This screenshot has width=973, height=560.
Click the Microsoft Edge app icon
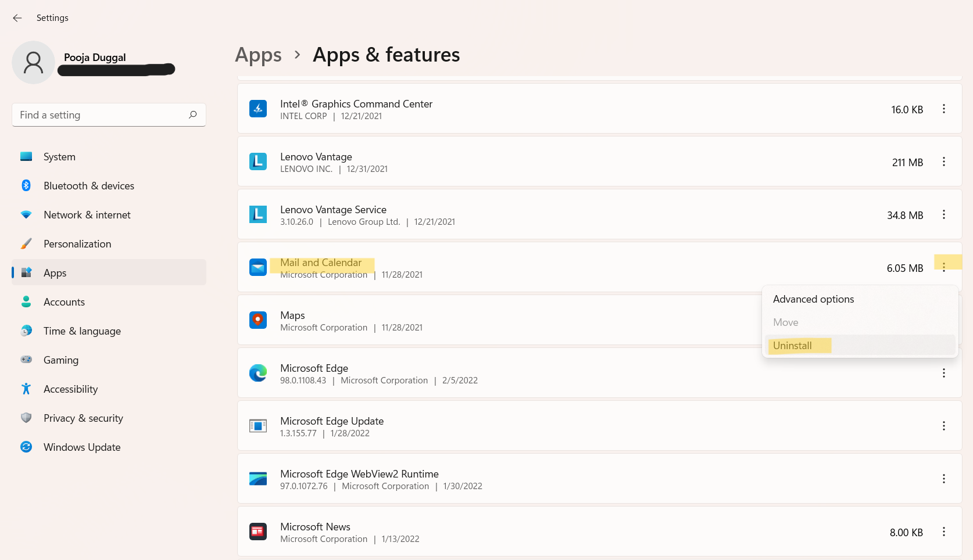tap(258, 373)
